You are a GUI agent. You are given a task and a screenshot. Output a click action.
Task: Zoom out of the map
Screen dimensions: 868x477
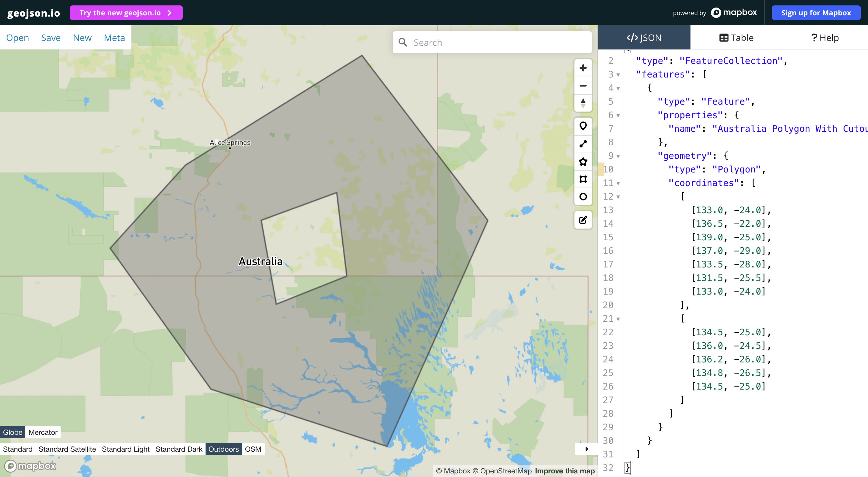coord(583,86)
